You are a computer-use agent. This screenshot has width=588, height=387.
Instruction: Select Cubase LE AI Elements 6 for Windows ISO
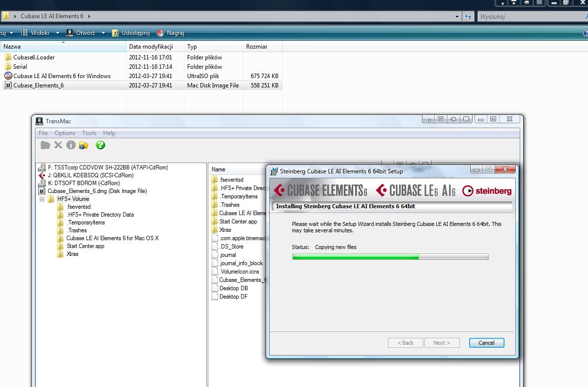(62, 76)
